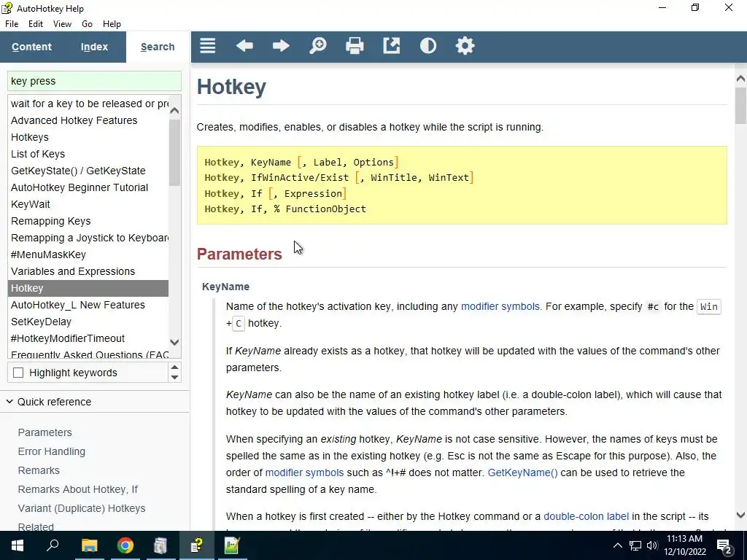Image resolution: width=747 pixels, height=560 pixels.
Task: Open the Windows Start menu
Action: click(18, 545)
